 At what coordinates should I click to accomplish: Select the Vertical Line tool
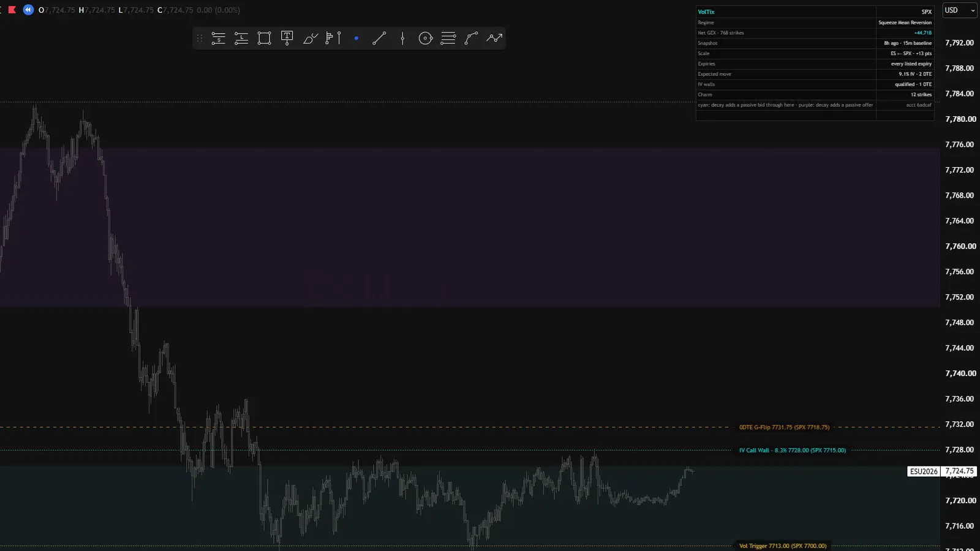point(402,38)
